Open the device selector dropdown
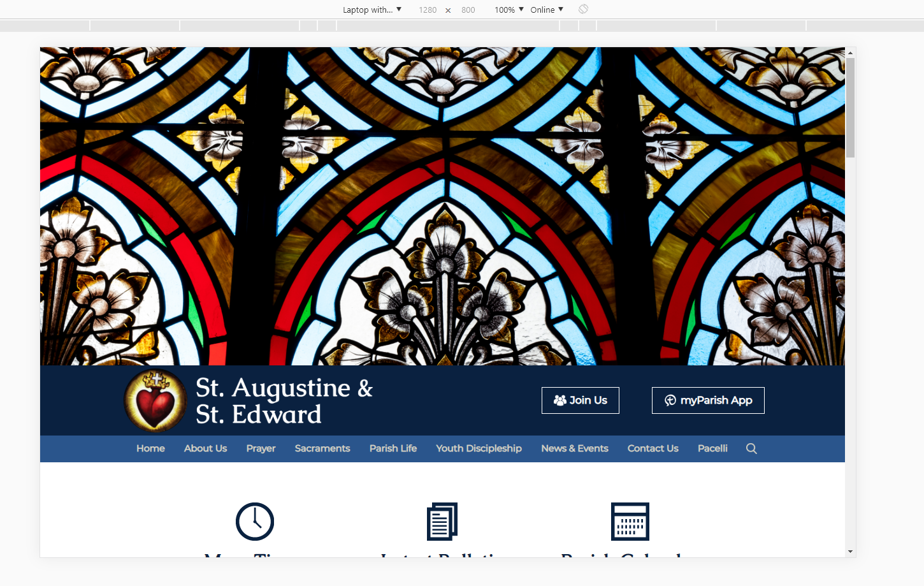Image resolution: width=924 pixels, height=586 pixels. point(372,10)
